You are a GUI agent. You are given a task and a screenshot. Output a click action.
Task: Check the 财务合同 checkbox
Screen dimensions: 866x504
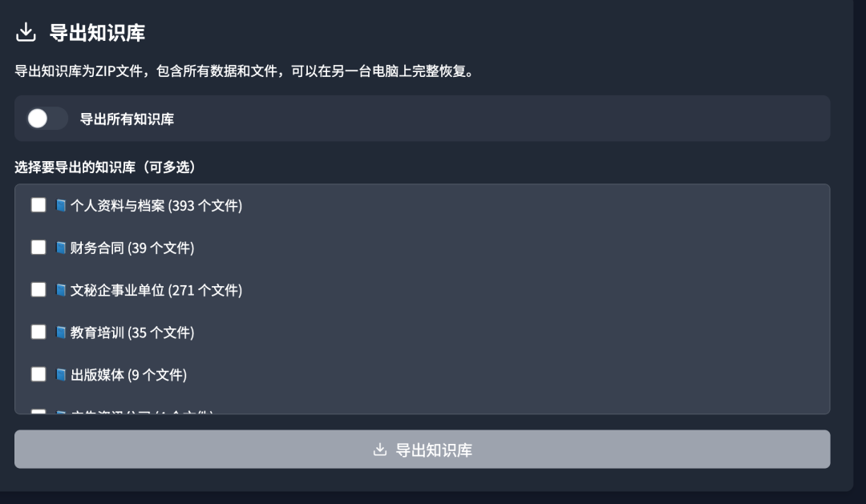click(38, 248)
